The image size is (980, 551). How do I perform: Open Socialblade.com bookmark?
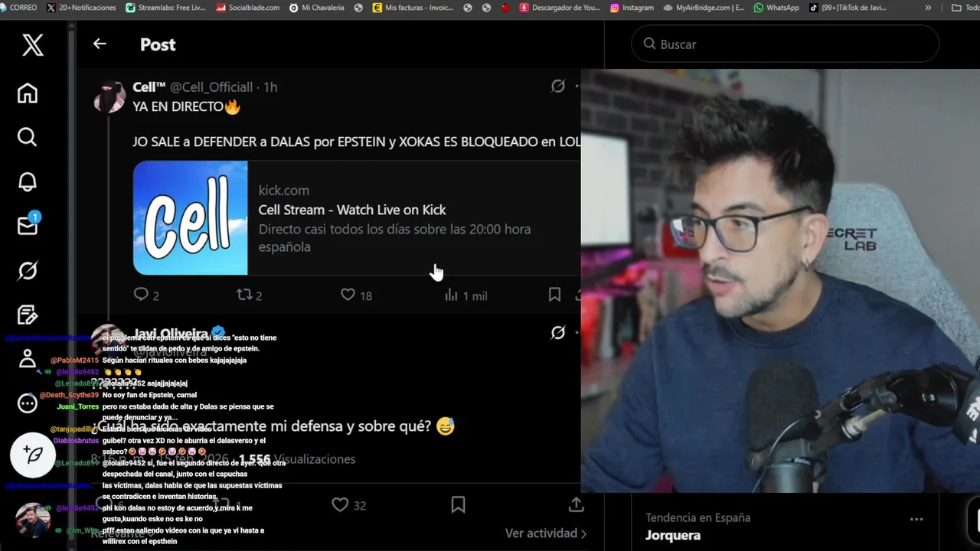pos(247,8)
